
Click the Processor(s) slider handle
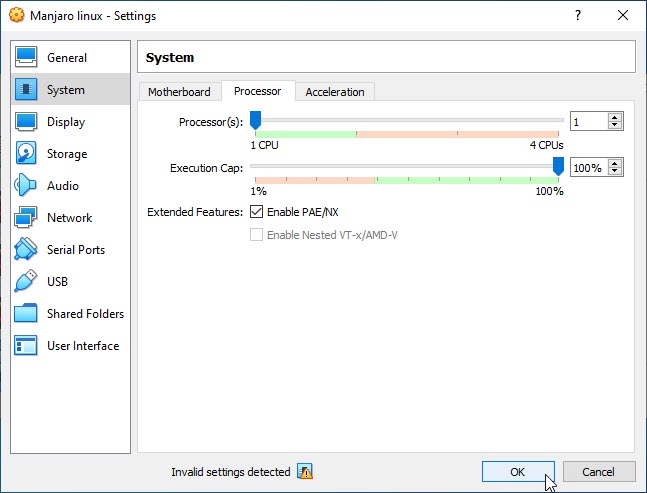coord(255,120)
